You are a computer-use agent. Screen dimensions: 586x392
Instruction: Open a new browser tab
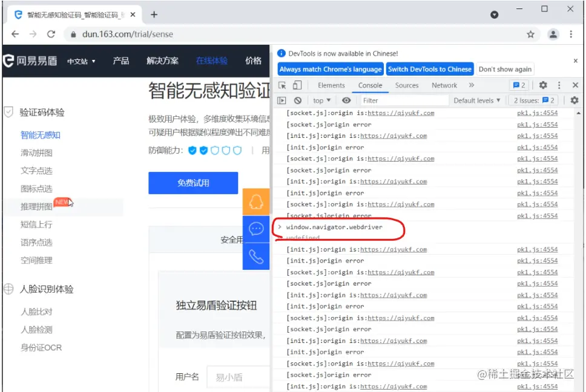(x=154, y=15)
